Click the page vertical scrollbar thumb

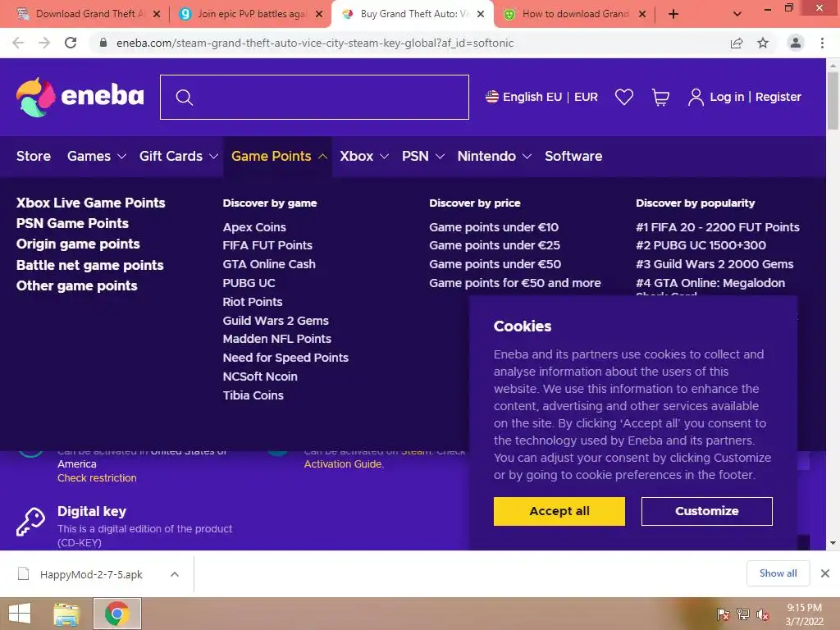coord(833,100)
